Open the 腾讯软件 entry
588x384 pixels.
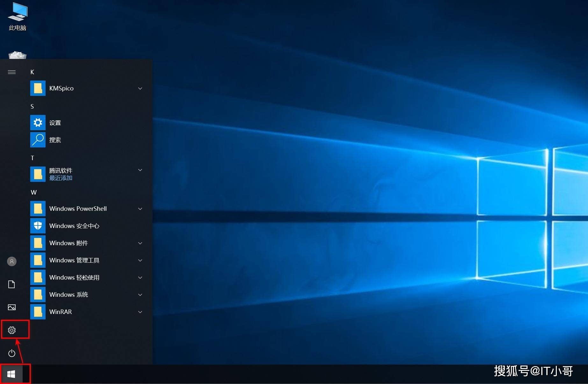[88, 174]
